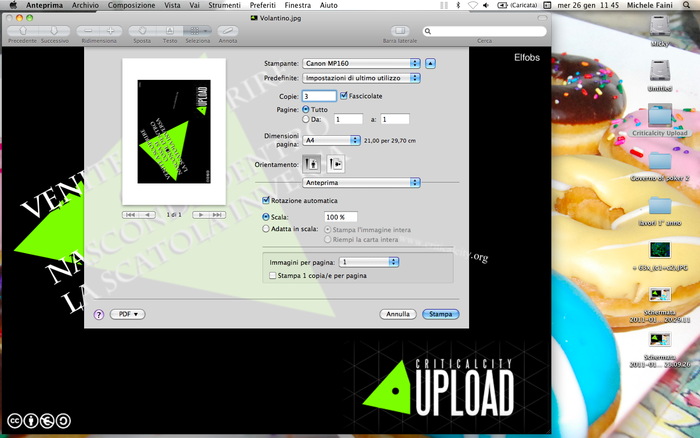The image size is (700, 438).
Task: Open the Aiuto menu
Action: point(329,5)
